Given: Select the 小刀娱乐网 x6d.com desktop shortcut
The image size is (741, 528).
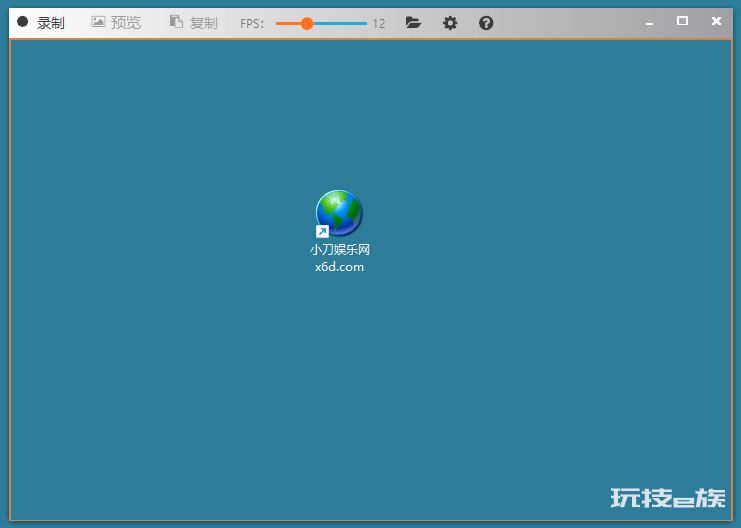Looking at the screenshot, I should click(x=339, y=231).
